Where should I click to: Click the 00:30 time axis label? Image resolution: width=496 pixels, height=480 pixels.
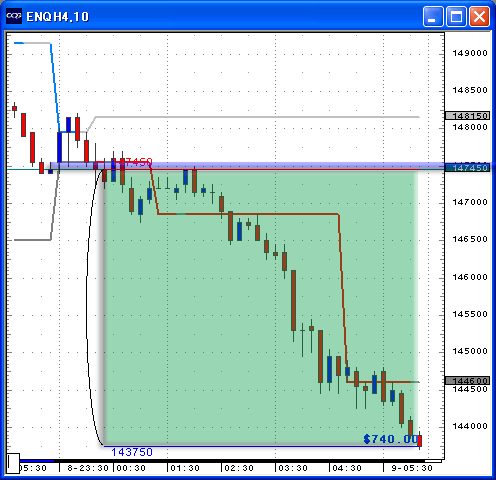pos(131,468)
